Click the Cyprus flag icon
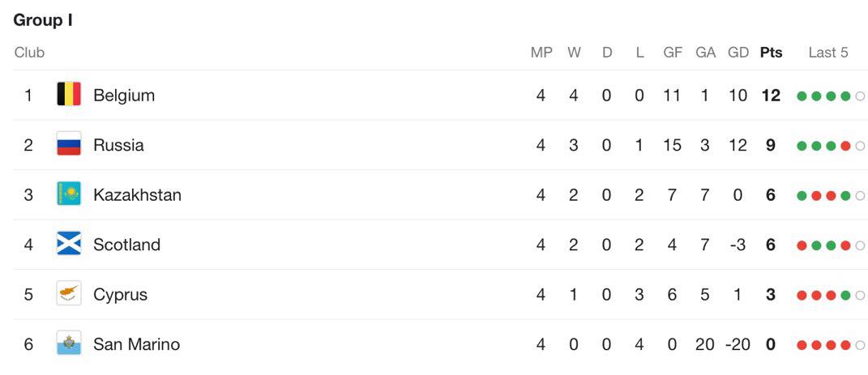This screenshot has width=868, height=375. [69, 294]
